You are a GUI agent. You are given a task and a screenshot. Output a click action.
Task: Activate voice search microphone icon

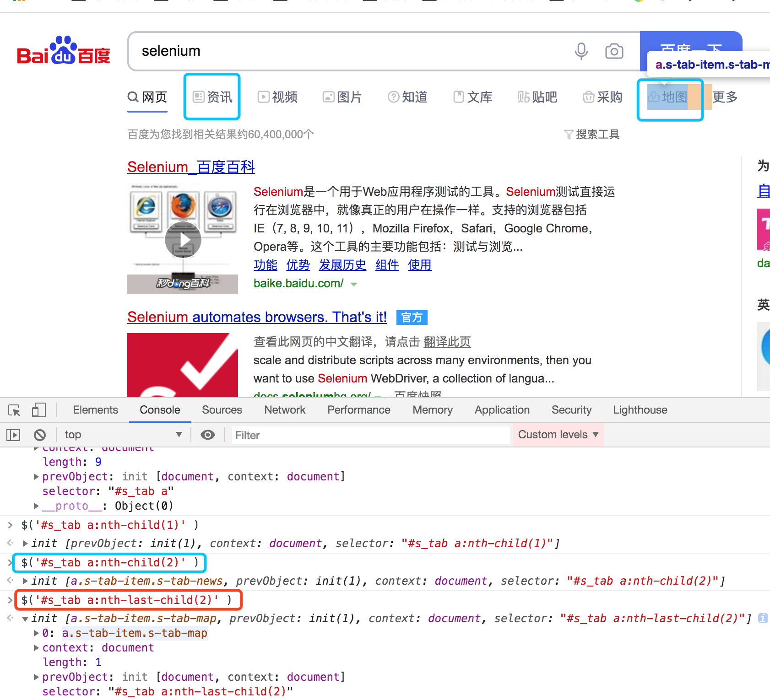tap(581, 51)
